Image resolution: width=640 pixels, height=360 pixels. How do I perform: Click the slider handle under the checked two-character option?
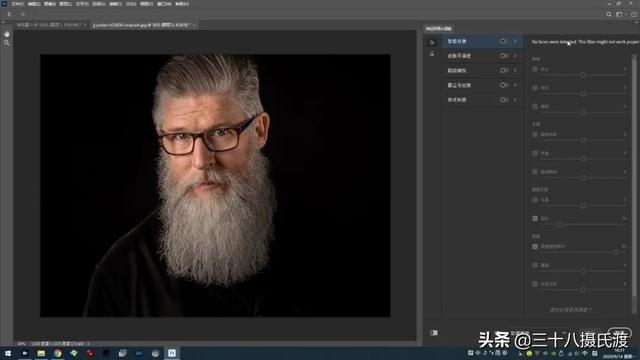pyautogui.click(x=559, y=224)
